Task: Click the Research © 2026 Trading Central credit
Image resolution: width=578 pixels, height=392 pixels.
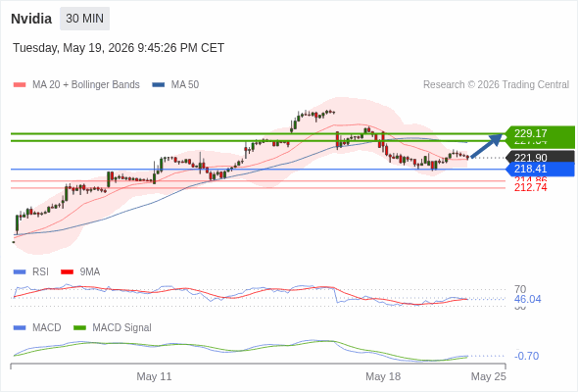Action: (x=496, y=85)
